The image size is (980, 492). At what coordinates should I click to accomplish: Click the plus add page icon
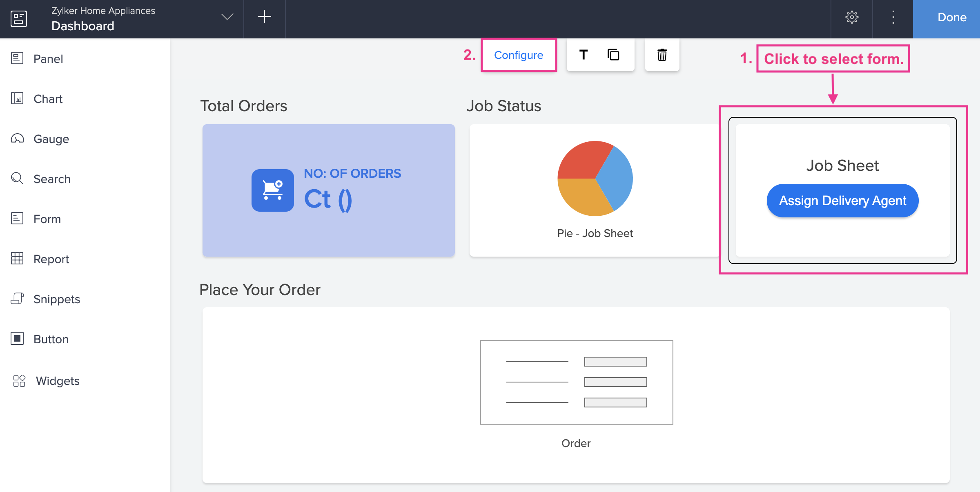pyautogui.click(x=264, y=17)
